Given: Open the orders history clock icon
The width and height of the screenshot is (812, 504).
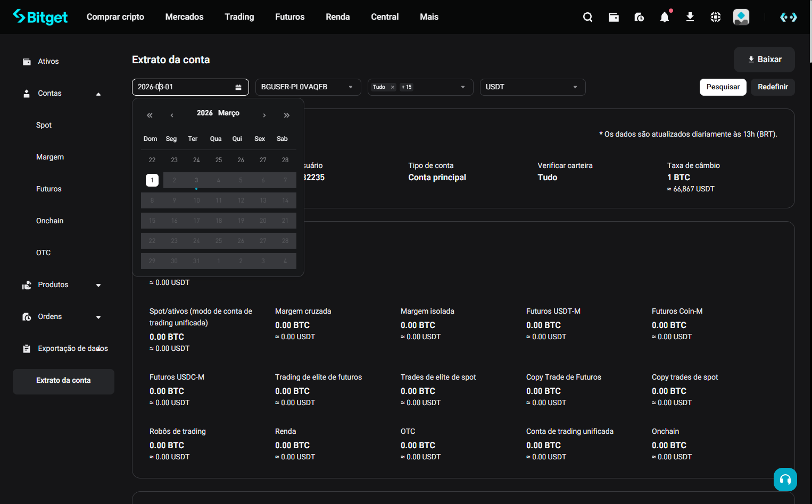Looking at the screenshot, I should (639, 17).
